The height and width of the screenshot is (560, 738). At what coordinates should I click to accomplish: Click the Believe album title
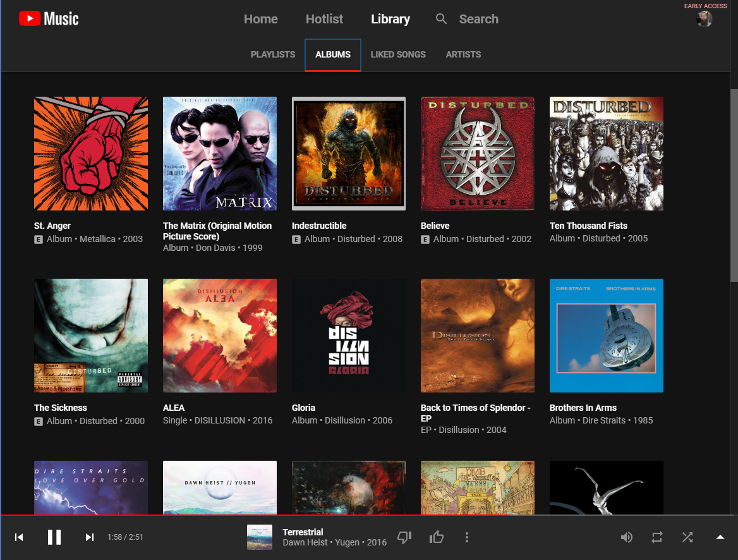pyautogui.click(x=435, y=226)
